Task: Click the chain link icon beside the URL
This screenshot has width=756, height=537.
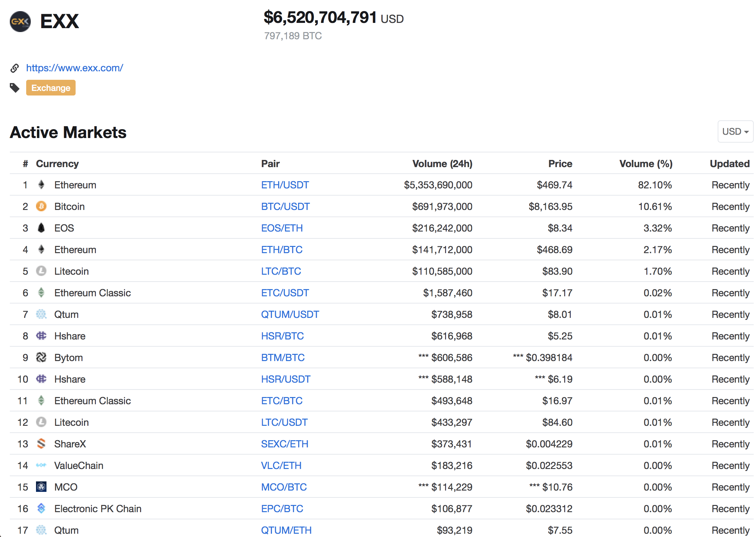Action: coord(14,68)
